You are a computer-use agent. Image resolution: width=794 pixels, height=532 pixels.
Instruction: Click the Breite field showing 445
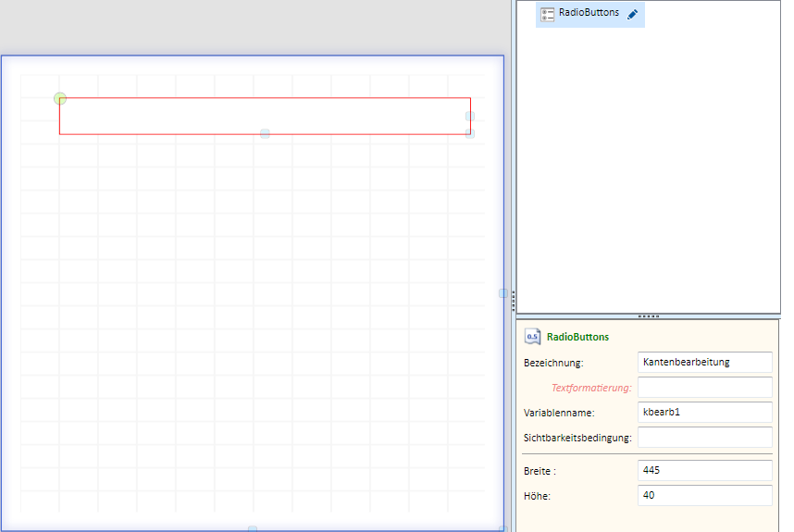point(705,470)
